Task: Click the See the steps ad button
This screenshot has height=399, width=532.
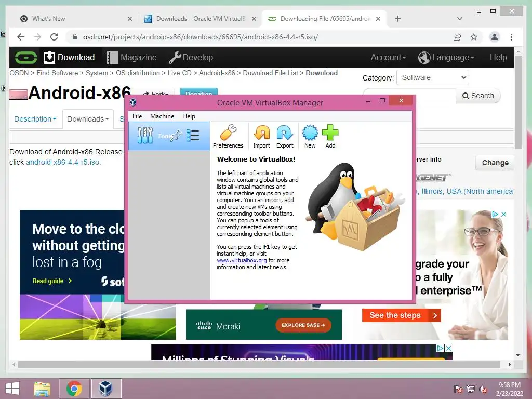Action: (x=402, y=315)
